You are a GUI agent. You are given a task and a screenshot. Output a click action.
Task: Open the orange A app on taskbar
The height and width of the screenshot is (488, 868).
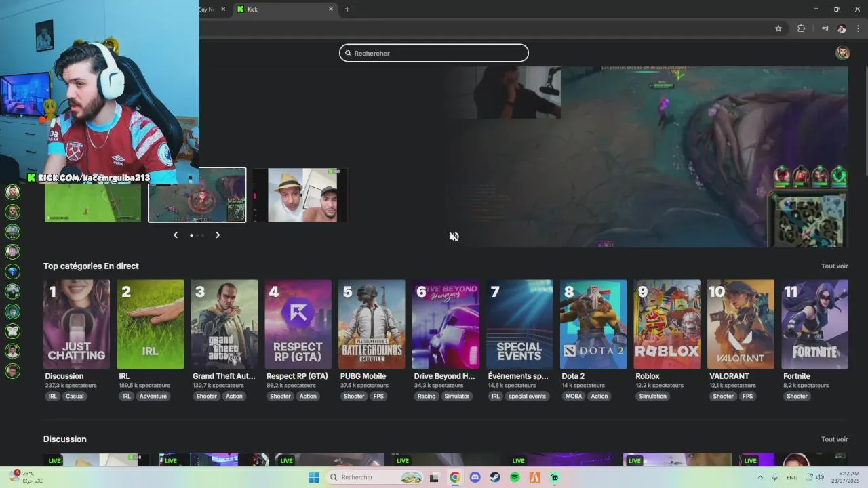click(535, 478)
